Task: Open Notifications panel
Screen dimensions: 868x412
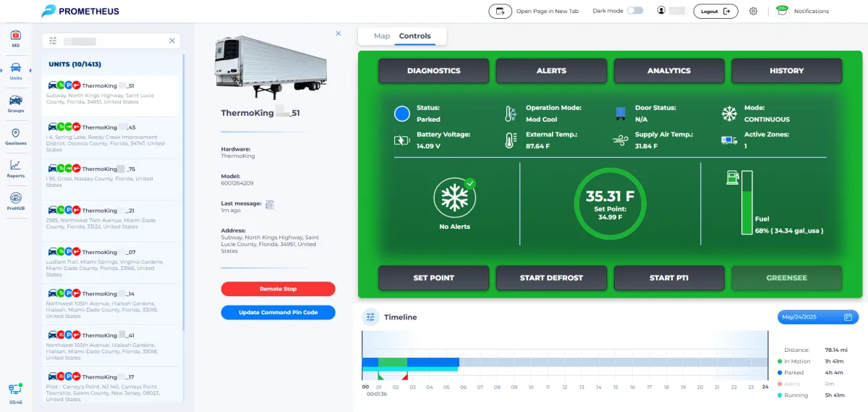Action: [803, 11]
